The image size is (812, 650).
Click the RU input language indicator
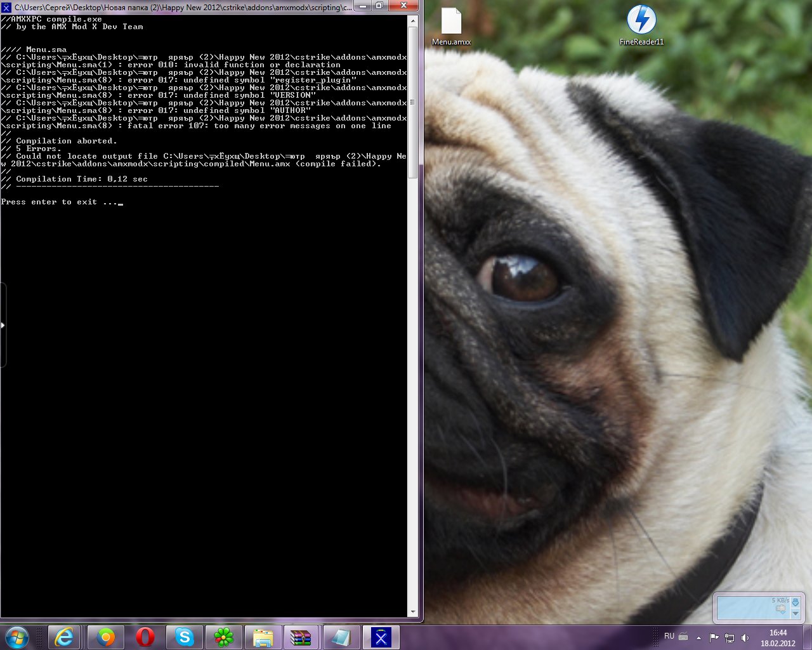[x=669, y=636]
